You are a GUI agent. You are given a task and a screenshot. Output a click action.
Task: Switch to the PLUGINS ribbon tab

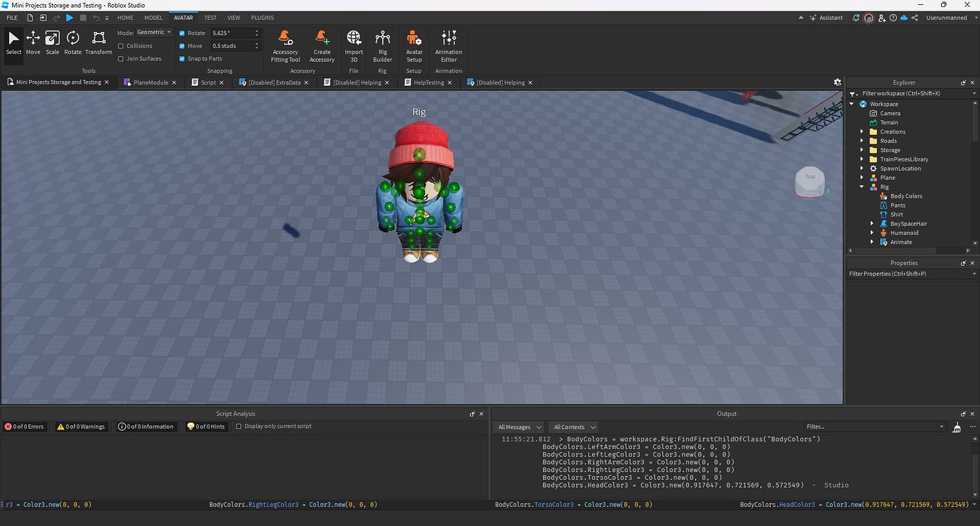point(262,18)
